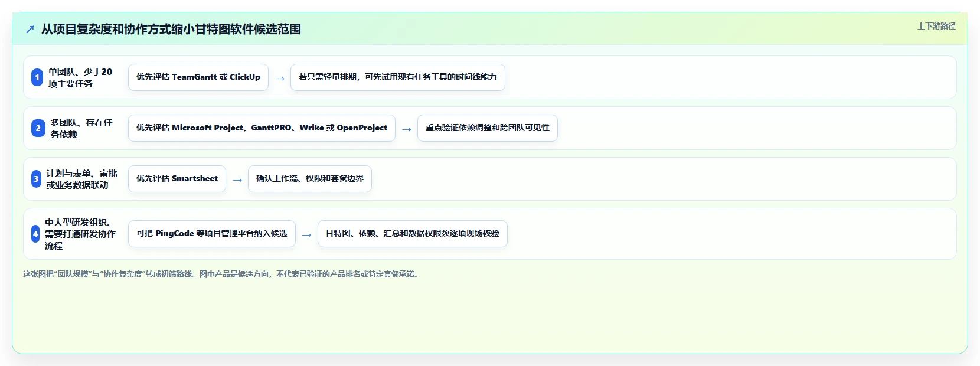The width and height of the screenshot is (980, 366).
Task: Select step number 2 badge
Action: [x=38, y=128]
